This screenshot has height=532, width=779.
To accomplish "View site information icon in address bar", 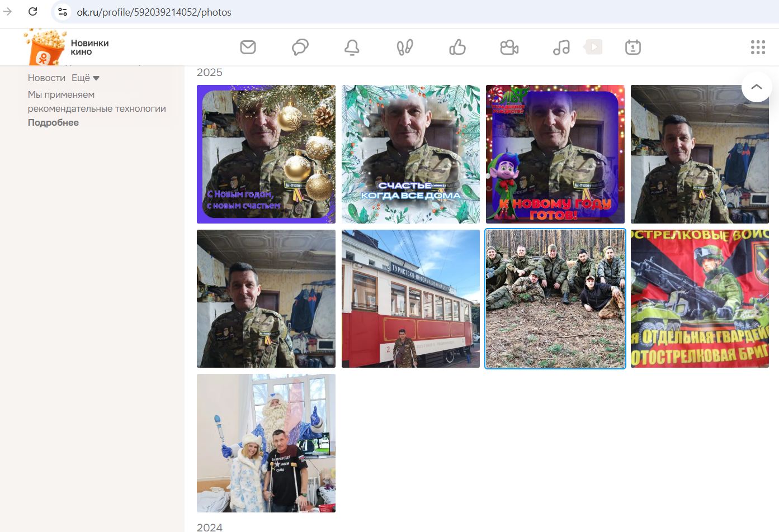I will click(x=63, y=12).
